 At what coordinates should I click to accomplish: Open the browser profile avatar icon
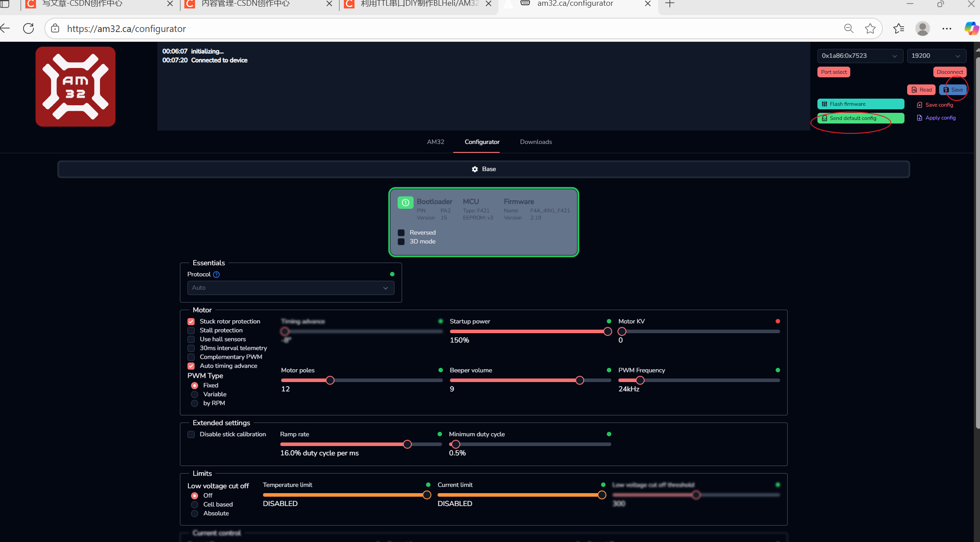tap(922, 28)
